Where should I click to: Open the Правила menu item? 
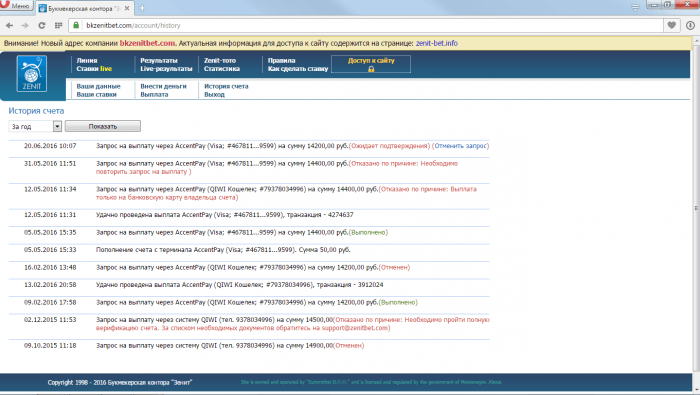tap(281, 60)
